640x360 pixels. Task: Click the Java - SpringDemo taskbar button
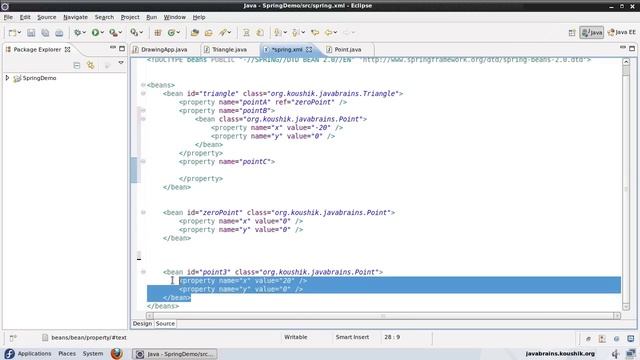coord(175,354)
